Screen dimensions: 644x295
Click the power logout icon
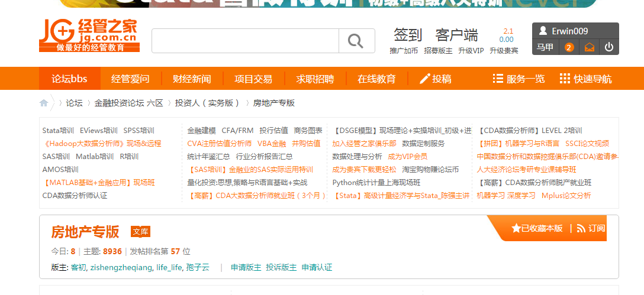[609, 47]
